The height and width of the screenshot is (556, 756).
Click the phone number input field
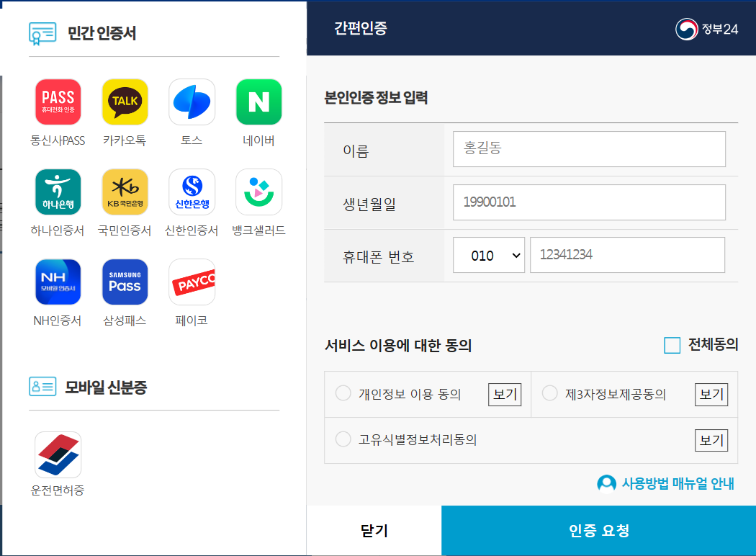[627, 255]
